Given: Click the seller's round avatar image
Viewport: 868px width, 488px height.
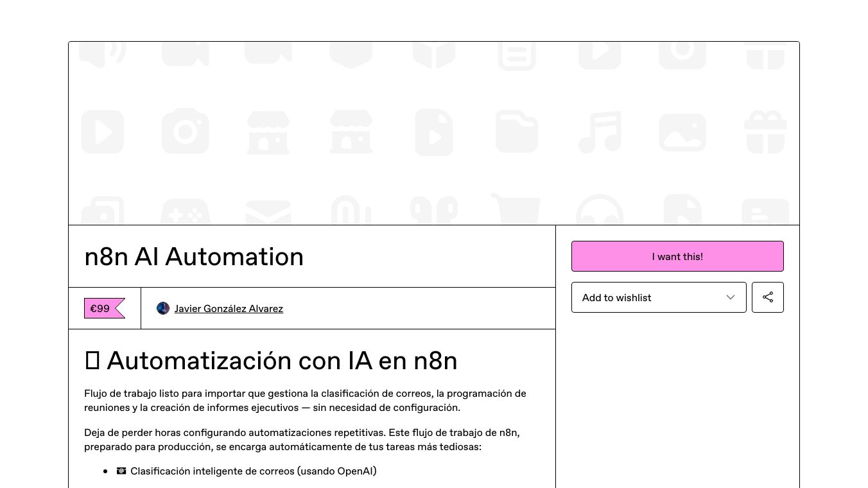Looking at the screenshot, I should click(163, 308).
